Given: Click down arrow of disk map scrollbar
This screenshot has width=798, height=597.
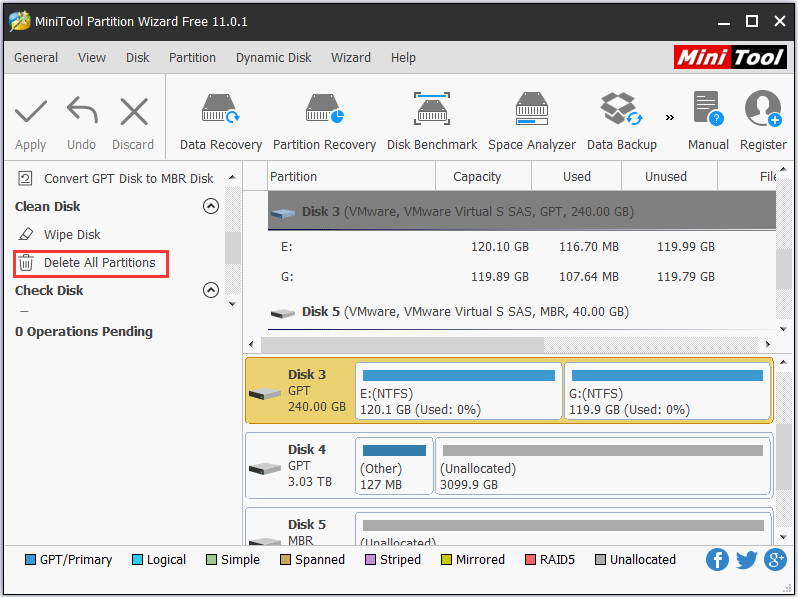Looking at the screenshot, I should (783, 537).
